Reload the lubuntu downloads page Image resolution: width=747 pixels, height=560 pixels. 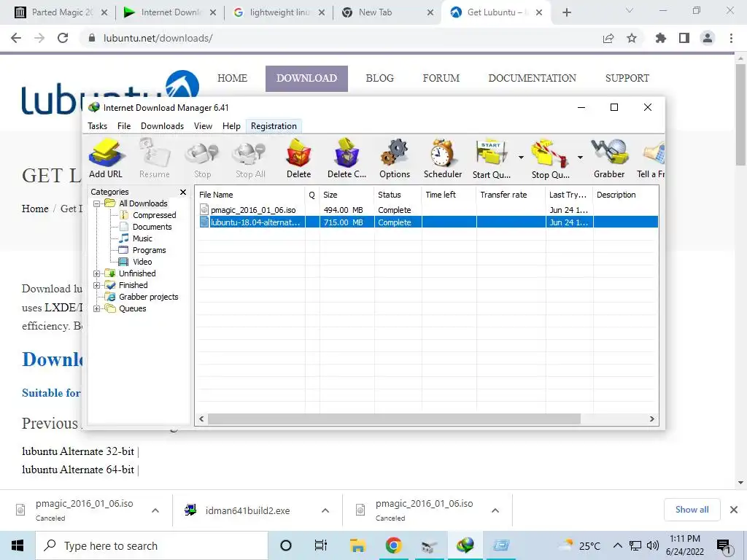[63, 38]
